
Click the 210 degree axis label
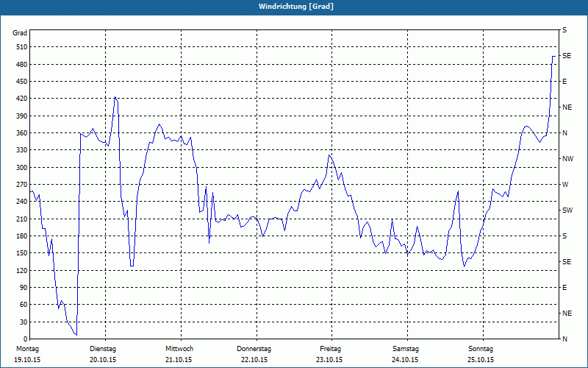22,219
